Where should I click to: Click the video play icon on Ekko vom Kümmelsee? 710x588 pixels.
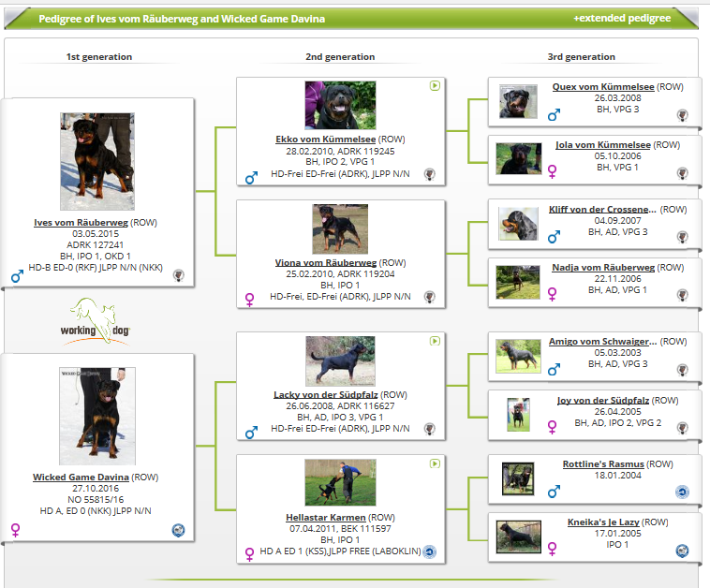coord(435,85)
